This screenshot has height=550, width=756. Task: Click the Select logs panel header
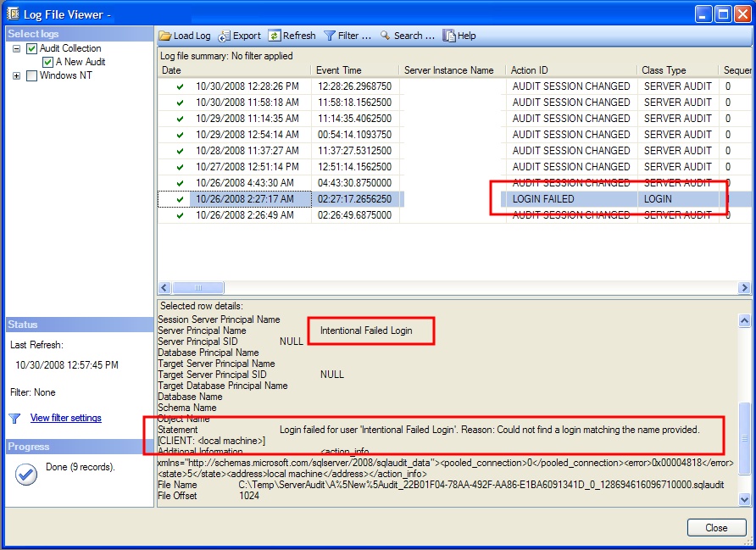coord(80,34)
